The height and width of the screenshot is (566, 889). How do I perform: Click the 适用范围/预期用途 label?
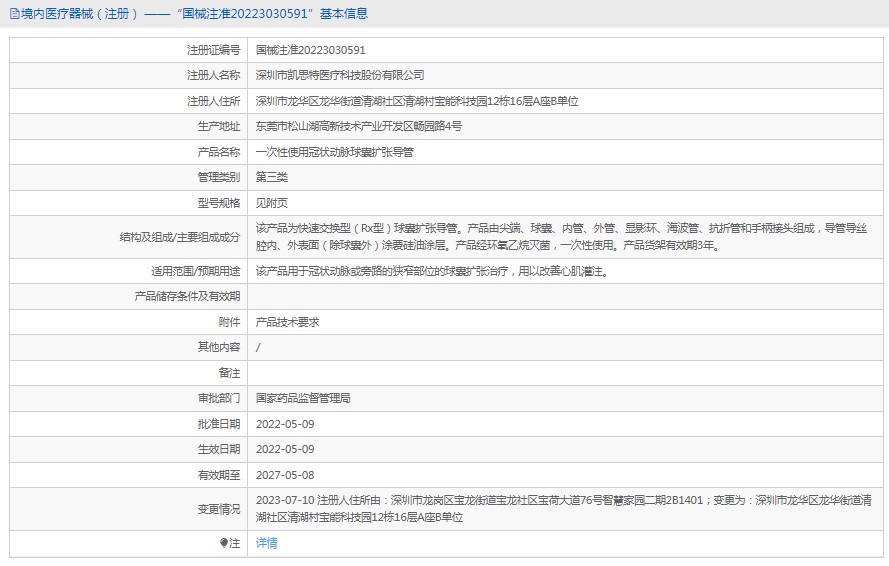(196, 271)
